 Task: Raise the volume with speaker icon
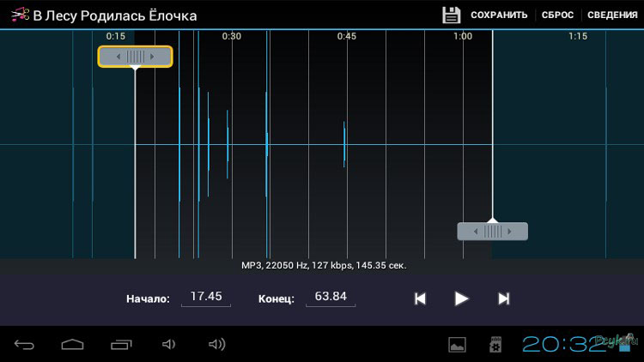(216, 345)
